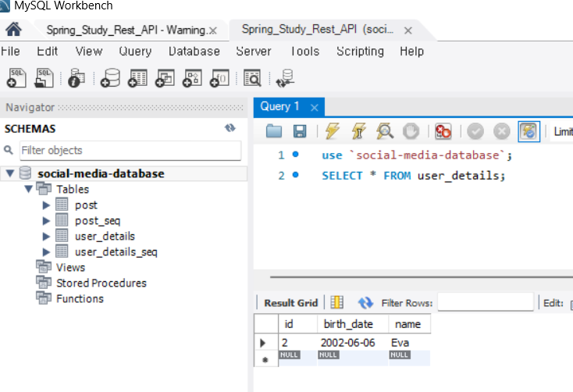Toggle result grid column wrap icon

coord(336,302)
